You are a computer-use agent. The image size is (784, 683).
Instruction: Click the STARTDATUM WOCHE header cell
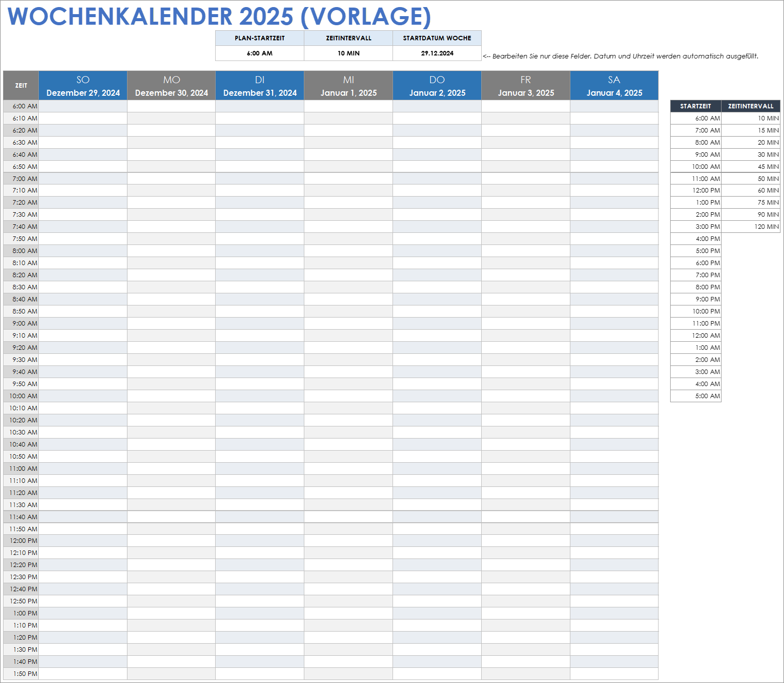pos(437,38)
